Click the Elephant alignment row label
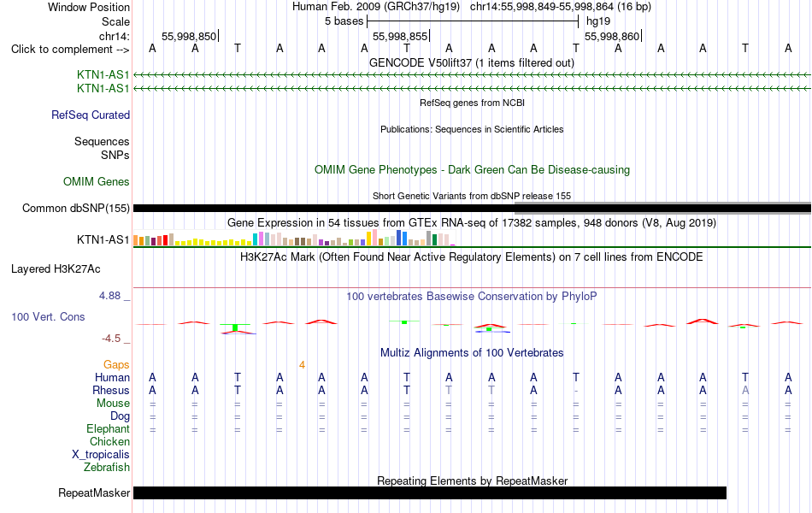 (108, 429)
